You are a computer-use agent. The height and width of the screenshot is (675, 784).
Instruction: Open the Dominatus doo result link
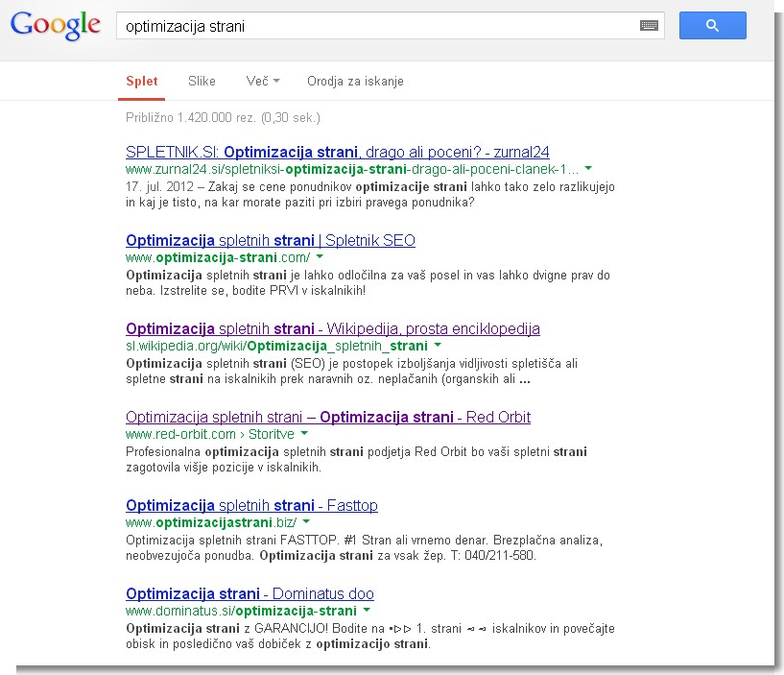[250, 593]
